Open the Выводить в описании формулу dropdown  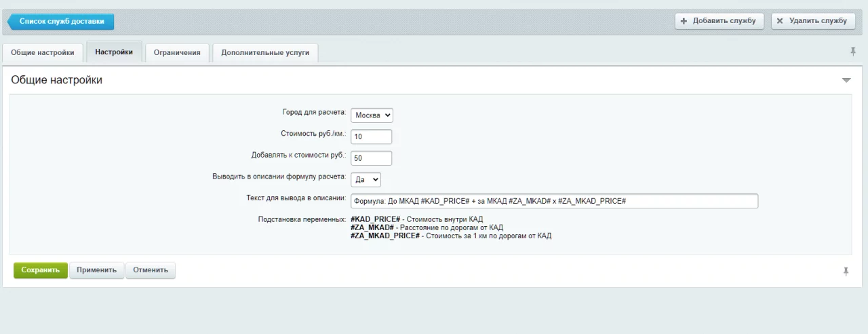(x=366, y=179)
